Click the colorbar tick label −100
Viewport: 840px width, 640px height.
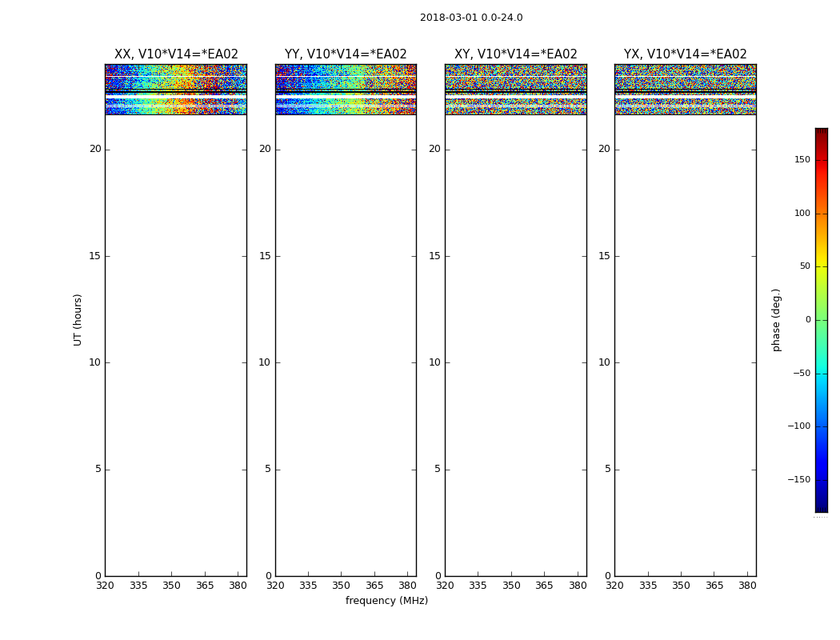coord(799,426)
